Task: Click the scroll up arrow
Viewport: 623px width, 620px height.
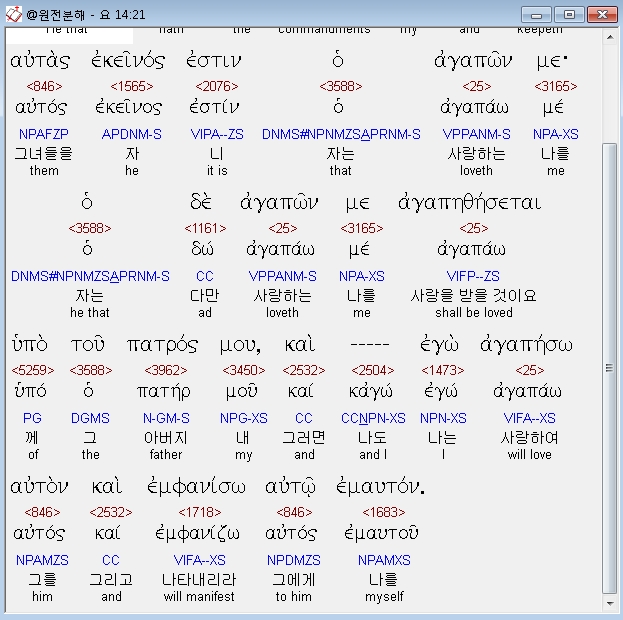Action: click(609, 37)
